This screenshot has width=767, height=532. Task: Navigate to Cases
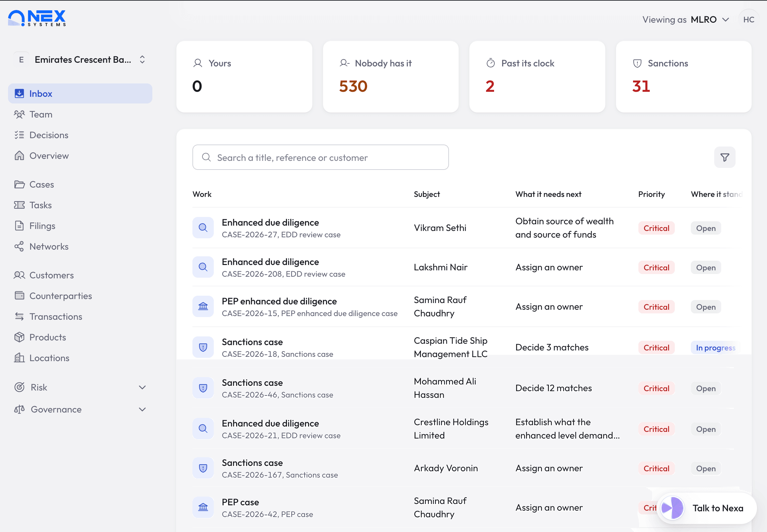pos(80,184)
